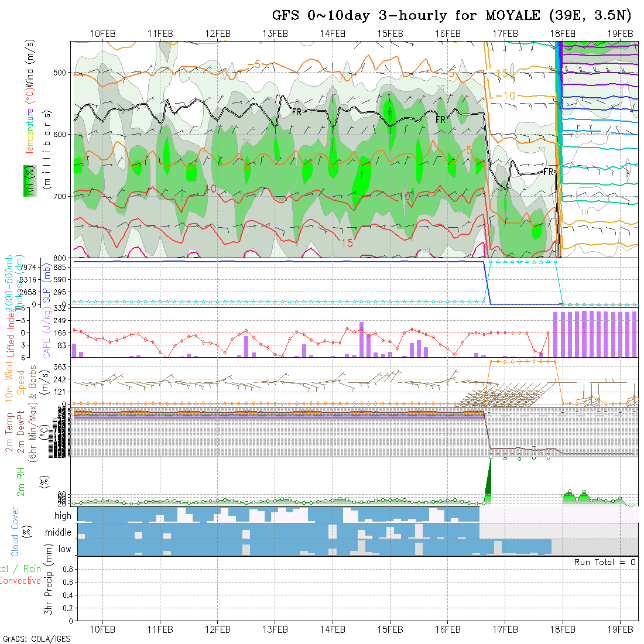Click the green RH (%) legend swatch
The image size is (644, 644).
[30, 181]
